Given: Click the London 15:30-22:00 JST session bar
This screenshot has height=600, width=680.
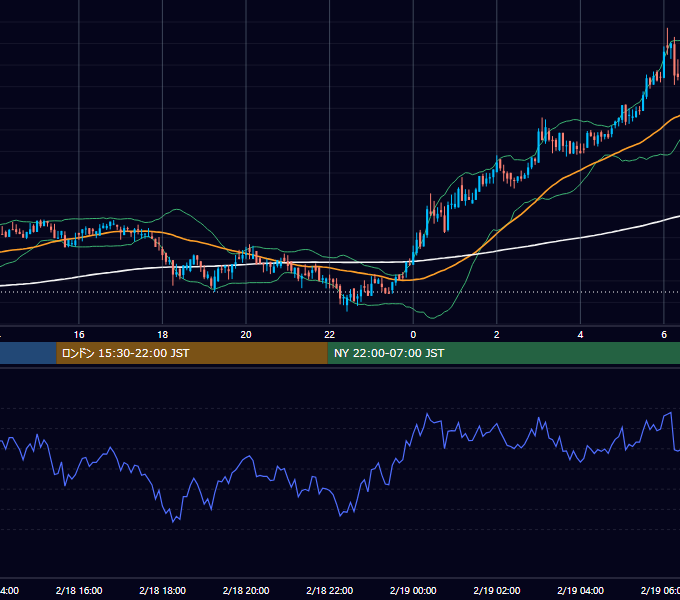Looking at the screenshot, I should (192, 353).
